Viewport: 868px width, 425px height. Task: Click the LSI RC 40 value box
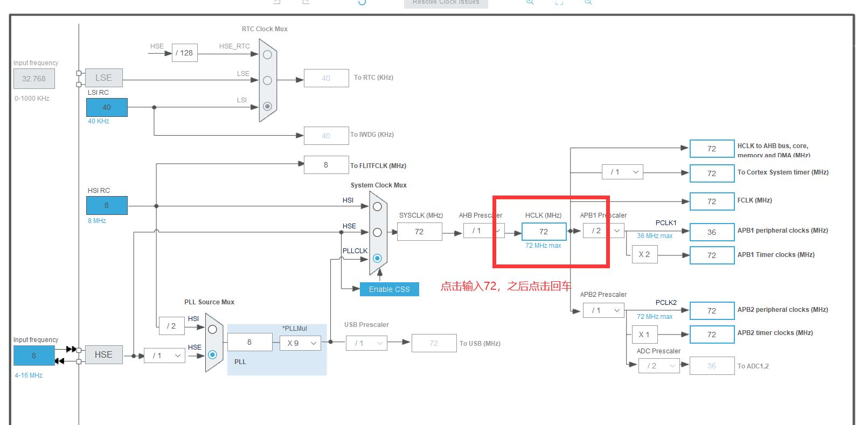(x=107, y=107)
